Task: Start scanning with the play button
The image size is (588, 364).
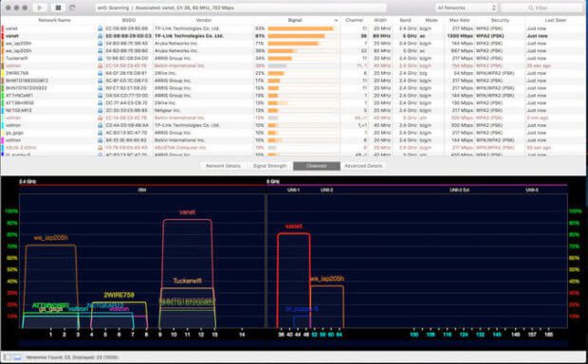Action: click(40, 8)
